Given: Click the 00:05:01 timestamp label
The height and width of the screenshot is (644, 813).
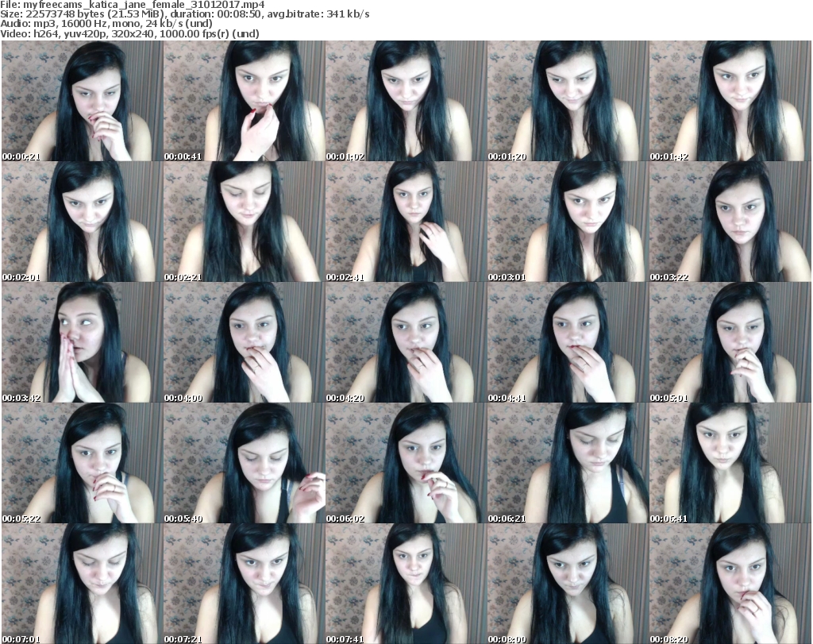Looking at the screenshot, I should click(x=669, y=398).
